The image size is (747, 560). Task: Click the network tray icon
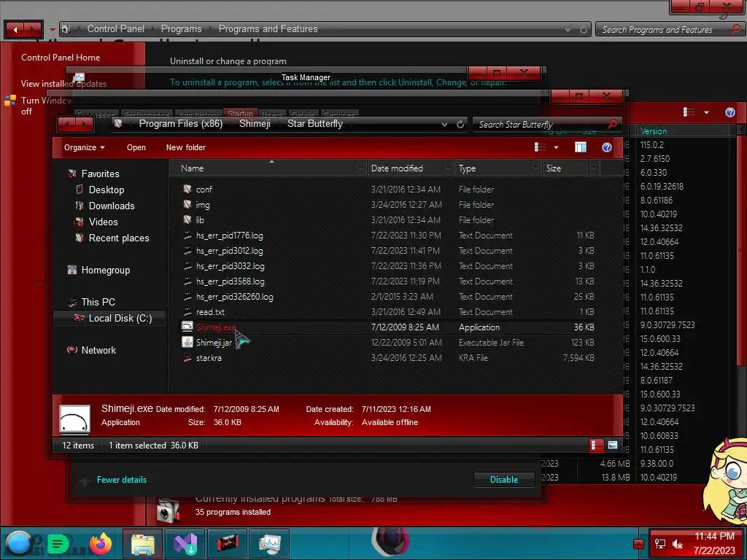point(660,544)
